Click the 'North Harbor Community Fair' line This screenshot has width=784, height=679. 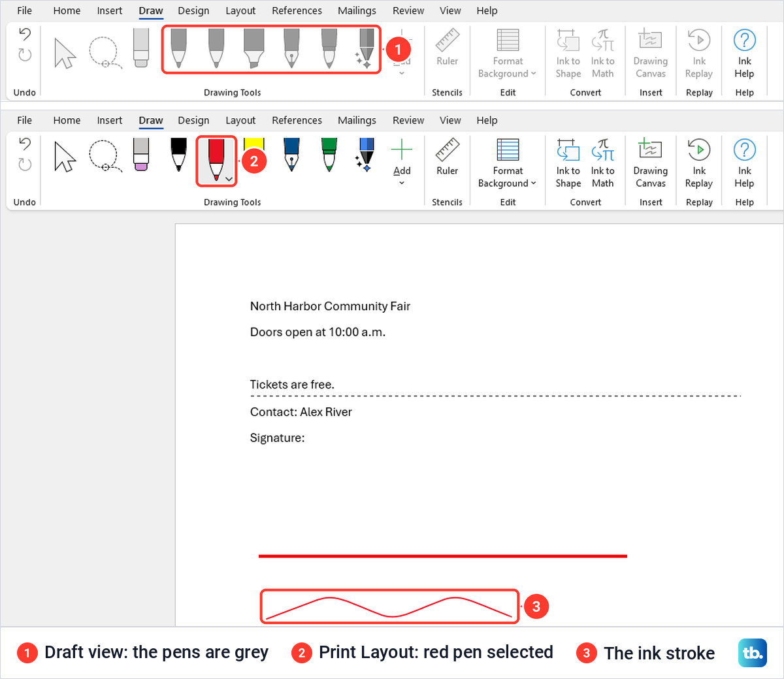(x=330, y=306)
